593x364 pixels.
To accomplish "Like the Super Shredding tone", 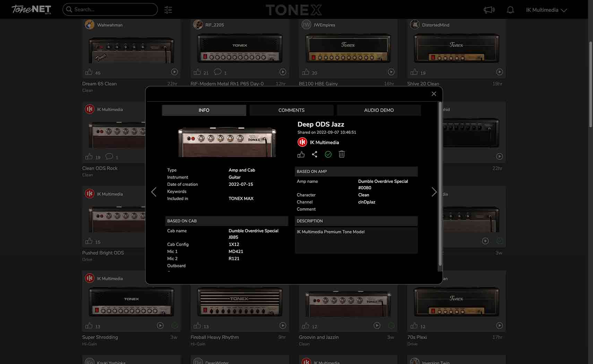I will point(89,326).
